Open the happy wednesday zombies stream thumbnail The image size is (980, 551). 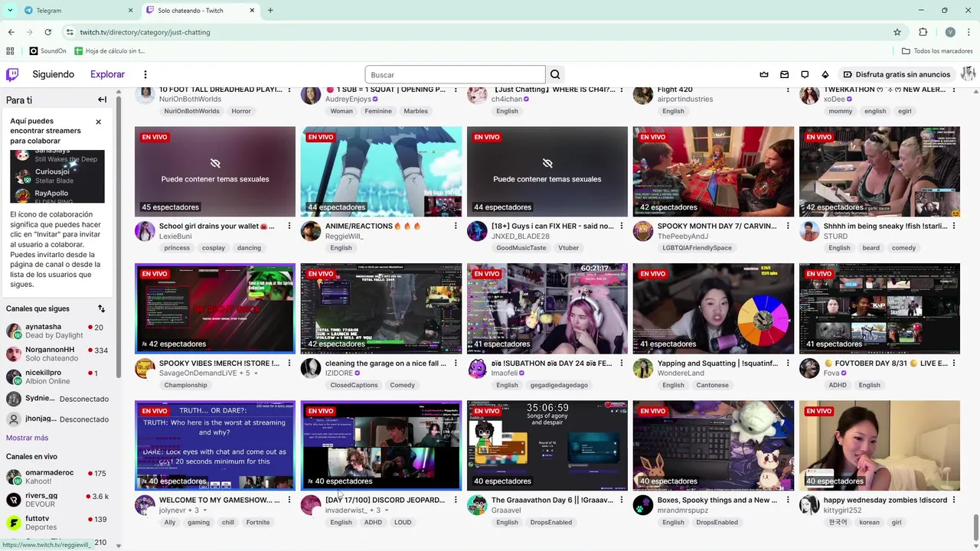(880, 445)
